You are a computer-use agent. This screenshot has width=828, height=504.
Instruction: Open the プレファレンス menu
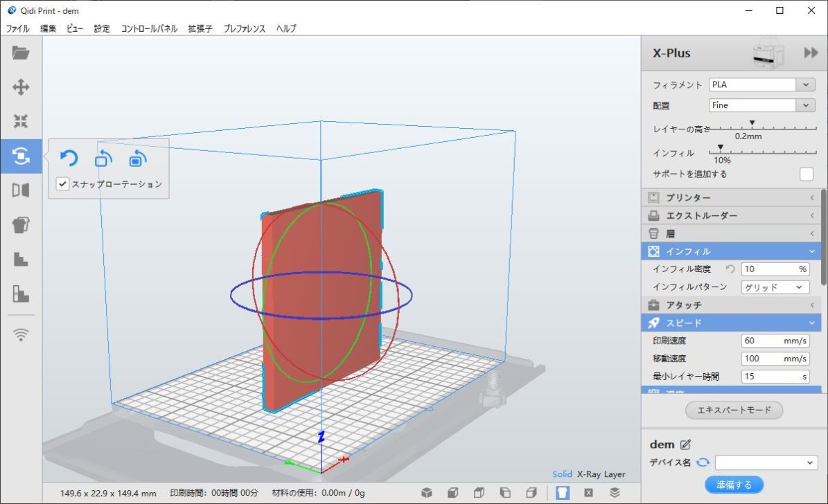point(244,28)
